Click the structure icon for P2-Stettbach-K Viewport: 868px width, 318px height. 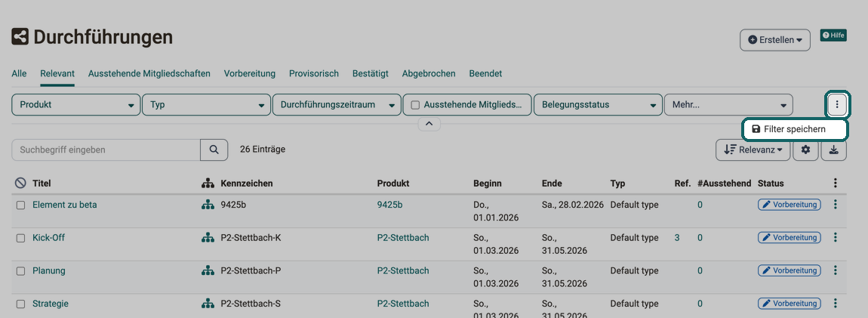[208, 238]
